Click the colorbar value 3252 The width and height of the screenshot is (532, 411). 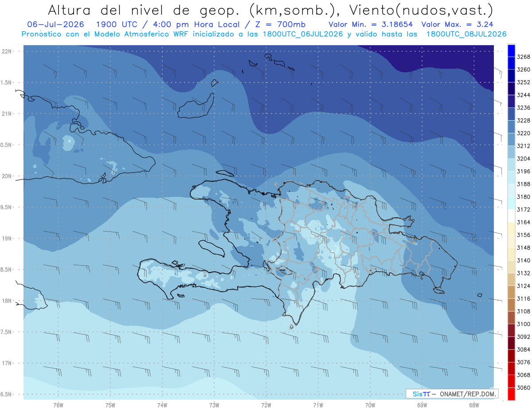pyautogui.click(x=523, y=82)
